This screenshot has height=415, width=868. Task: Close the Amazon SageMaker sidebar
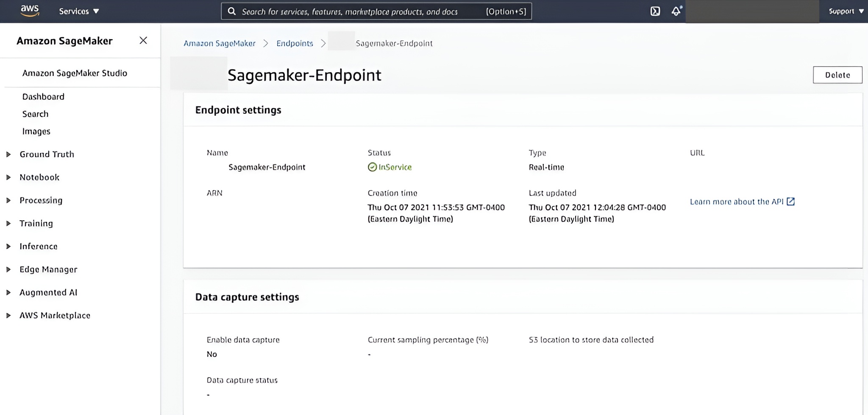point(143,40)
